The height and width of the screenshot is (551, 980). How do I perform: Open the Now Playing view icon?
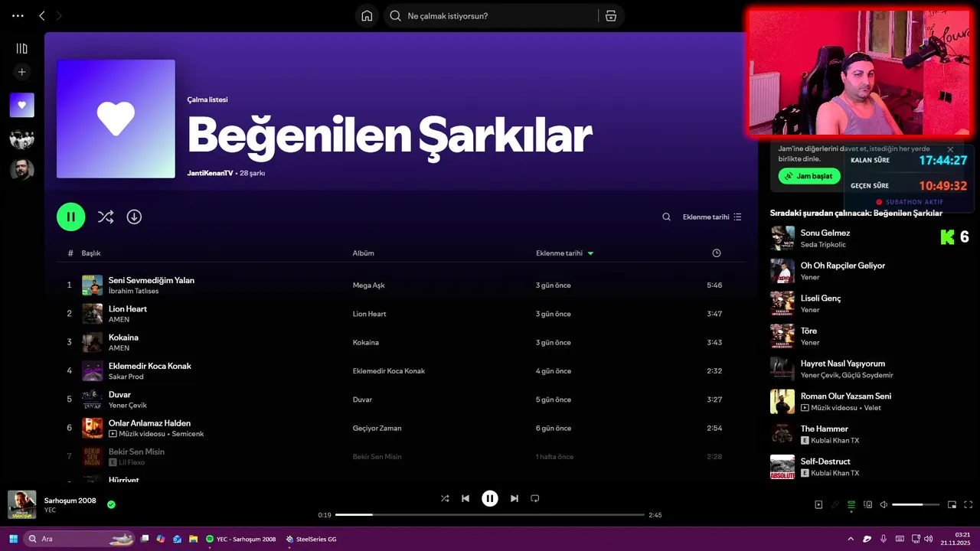tap(818, 504)
